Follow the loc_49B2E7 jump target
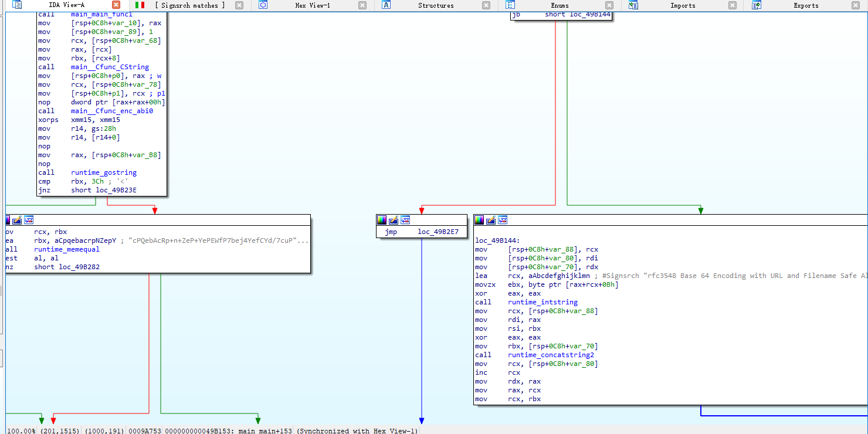The image size is (868, 434). [x=438, y=232]
